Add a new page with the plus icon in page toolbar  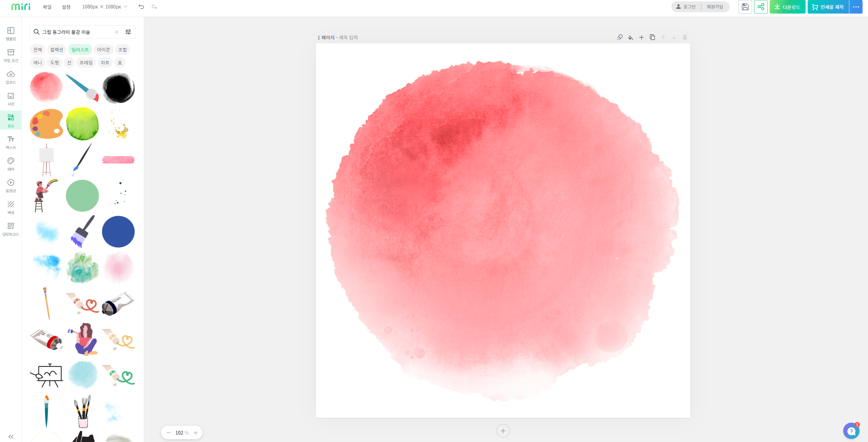pos(642,37)
